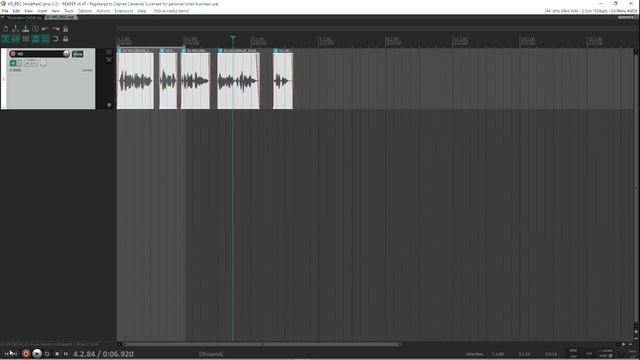
Task: Click the horizontal zoom in plus button
Action: [x=623, y=344]
